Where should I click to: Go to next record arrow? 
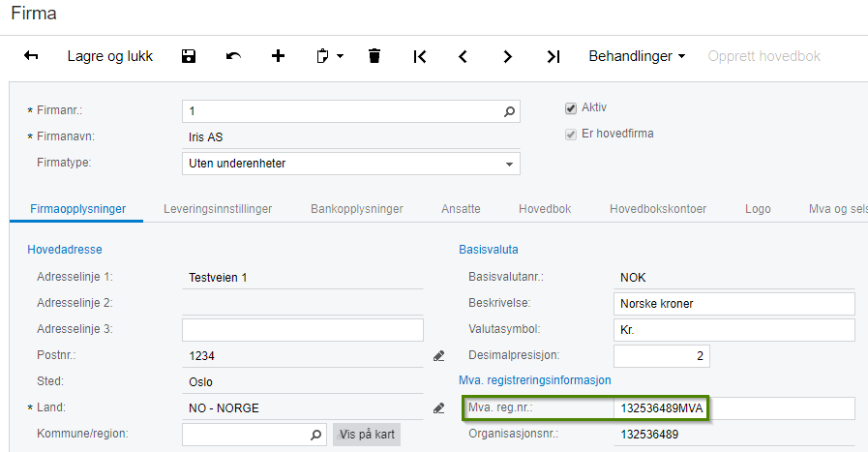click(507, 56)
